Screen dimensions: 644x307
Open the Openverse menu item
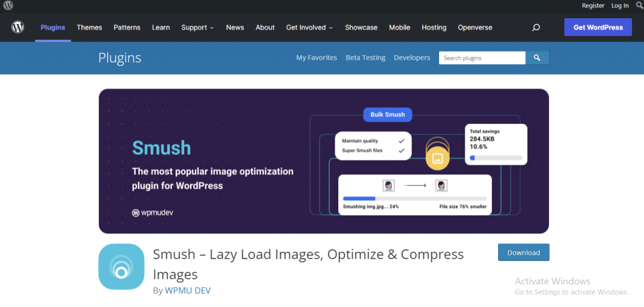475,28
